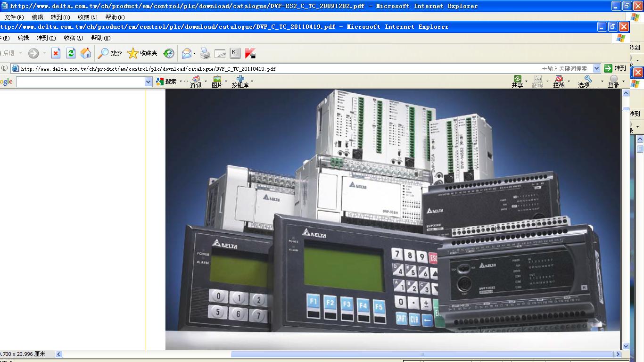Click the Google toolbar 搜索 button

coord(166,82)
